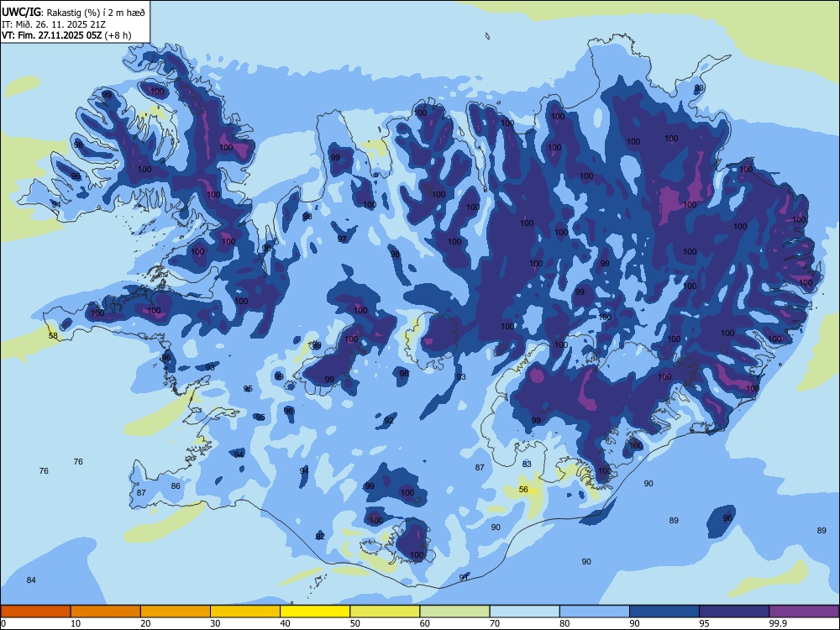Click the humidity value '56' on the map
The image size is (840, 630).
coord(523,490)
